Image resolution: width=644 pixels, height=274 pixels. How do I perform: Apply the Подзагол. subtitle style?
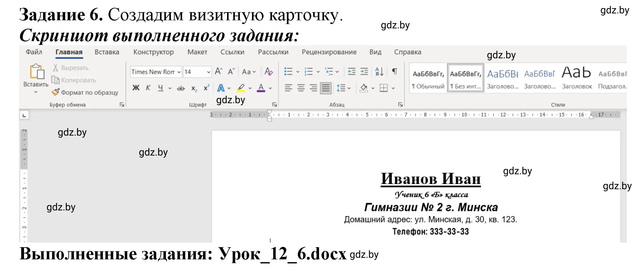[612, 78]
